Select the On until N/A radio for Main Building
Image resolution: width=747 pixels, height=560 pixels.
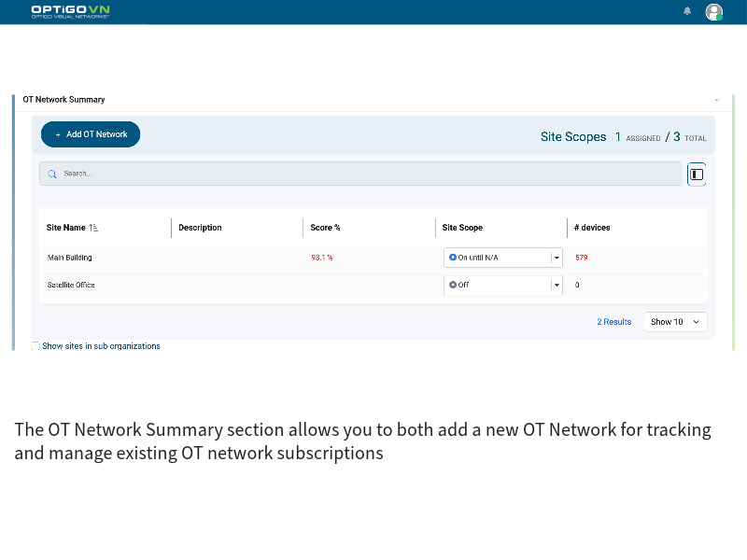coord(453,257)
